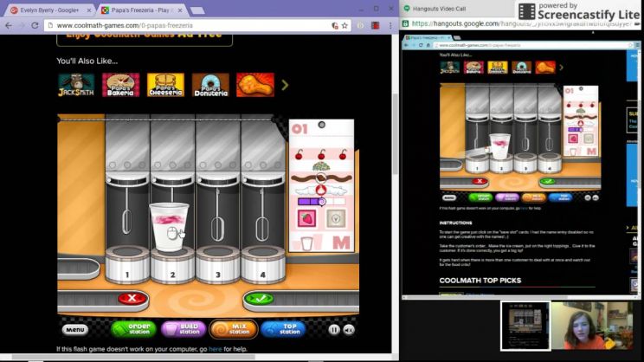Image resolution: width=644 pixels, height=362 pixels.
Task: Click the green checkmark finish button
Action: tap(259, 298)
